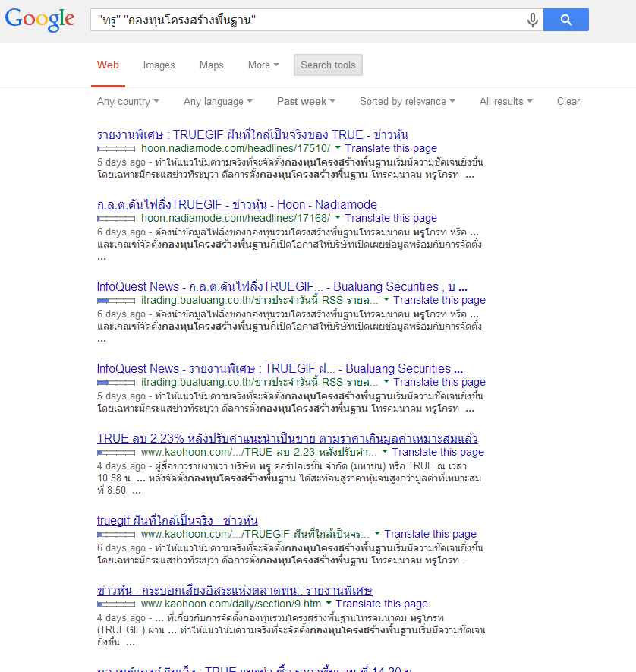Select the Web tab
The width and height of the screenshot is (636, 672).
108,65
